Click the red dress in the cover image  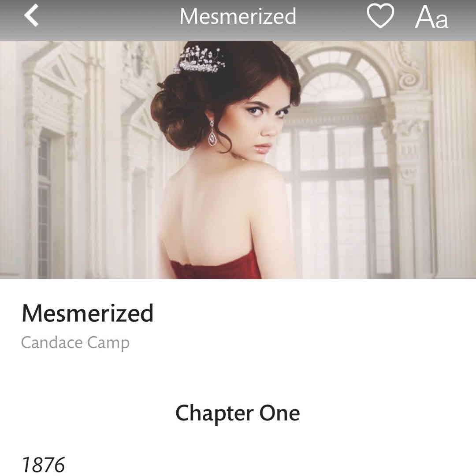point(216,266)
